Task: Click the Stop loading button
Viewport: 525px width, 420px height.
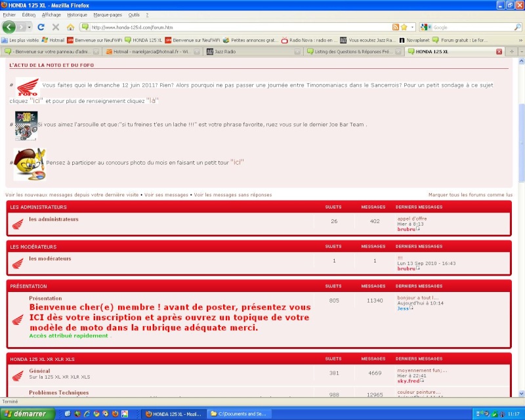Action: 56,27
